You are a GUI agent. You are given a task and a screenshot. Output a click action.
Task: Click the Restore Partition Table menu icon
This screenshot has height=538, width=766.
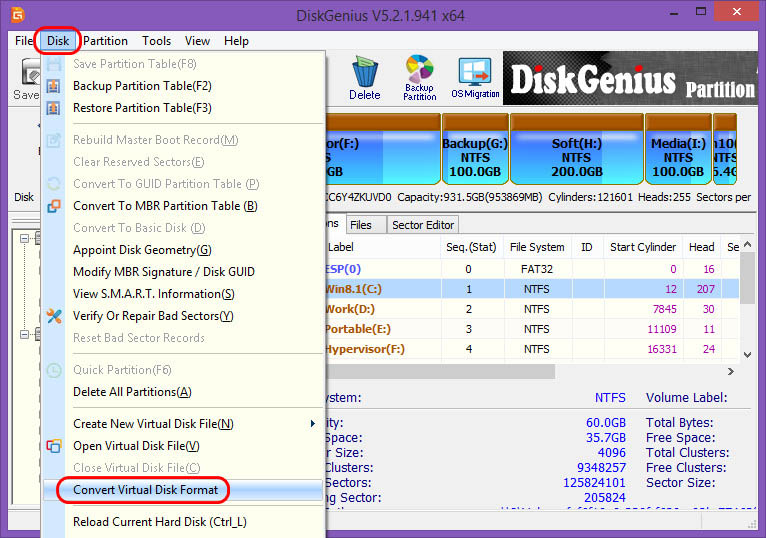(54, 108)
